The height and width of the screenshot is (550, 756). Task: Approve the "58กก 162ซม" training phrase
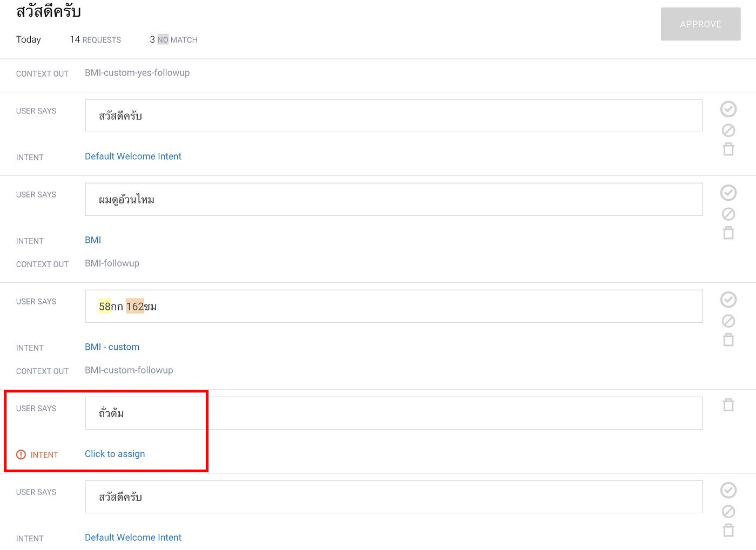(x=728, y=300)
